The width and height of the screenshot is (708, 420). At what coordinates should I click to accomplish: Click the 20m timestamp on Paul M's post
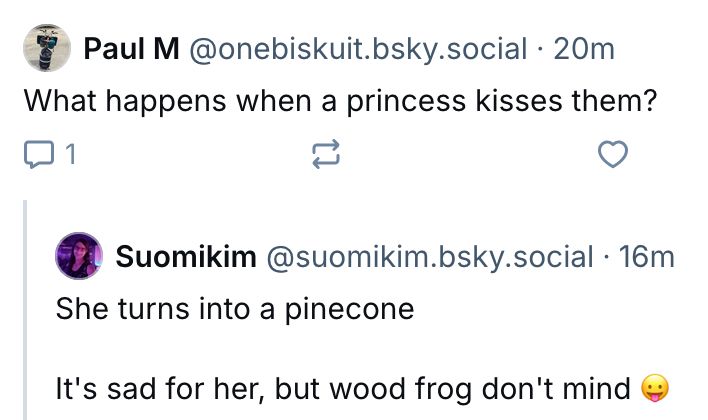point(583,48)
